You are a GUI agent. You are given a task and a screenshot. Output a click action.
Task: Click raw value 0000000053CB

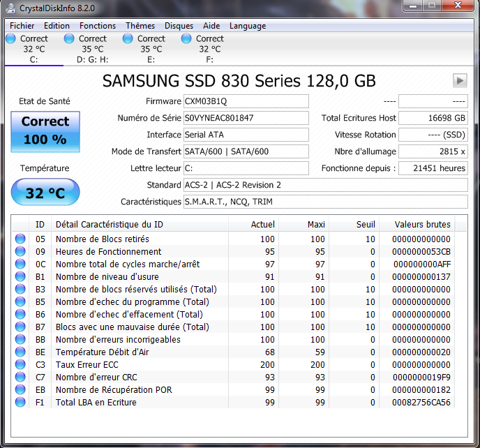(421, 252)
